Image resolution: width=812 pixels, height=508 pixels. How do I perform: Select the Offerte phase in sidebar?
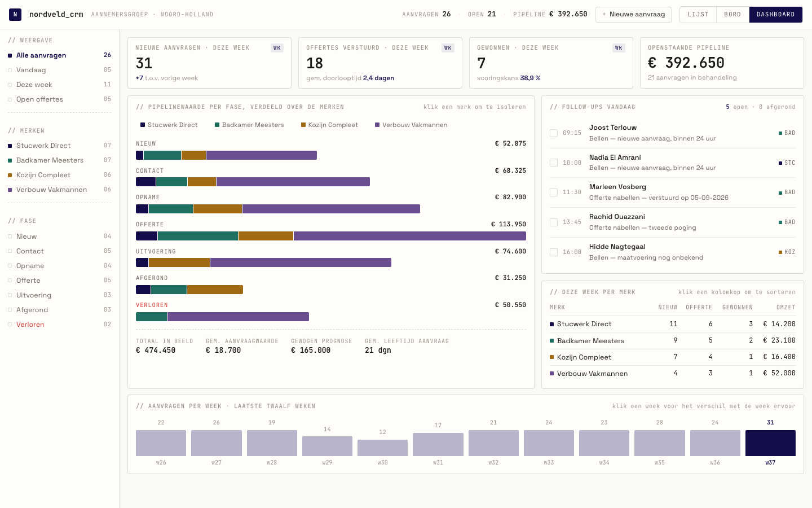(x=59, y=281)
